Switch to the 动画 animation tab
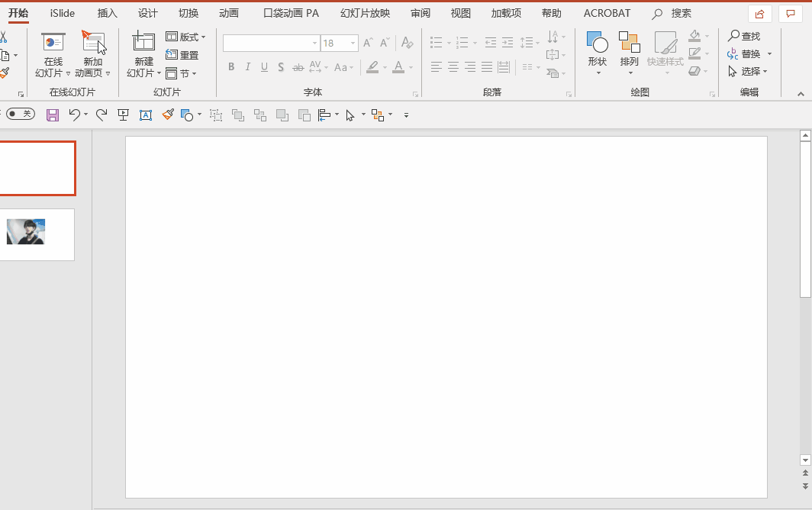The image size is (812, 510). click(229, 14)
